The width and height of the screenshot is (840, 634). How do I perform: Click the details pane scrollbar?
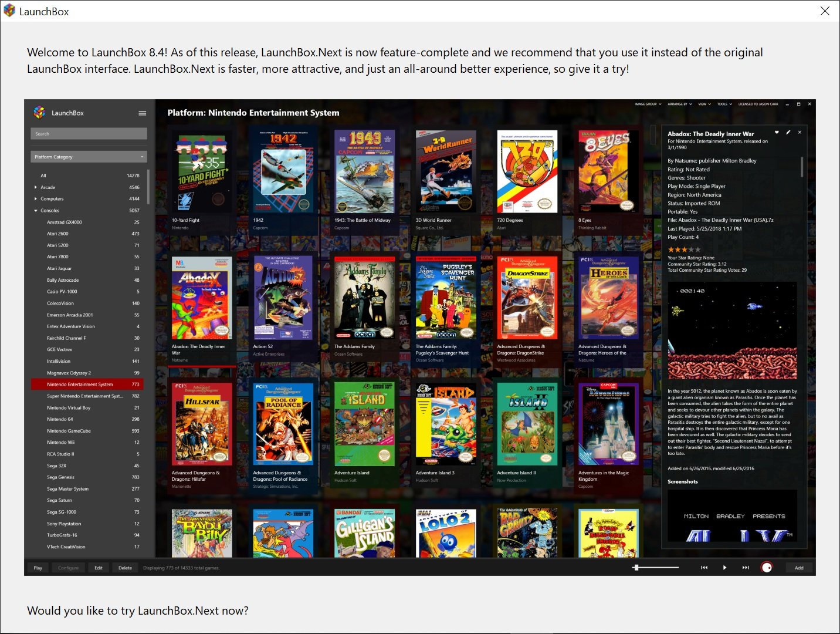point(802,167)
